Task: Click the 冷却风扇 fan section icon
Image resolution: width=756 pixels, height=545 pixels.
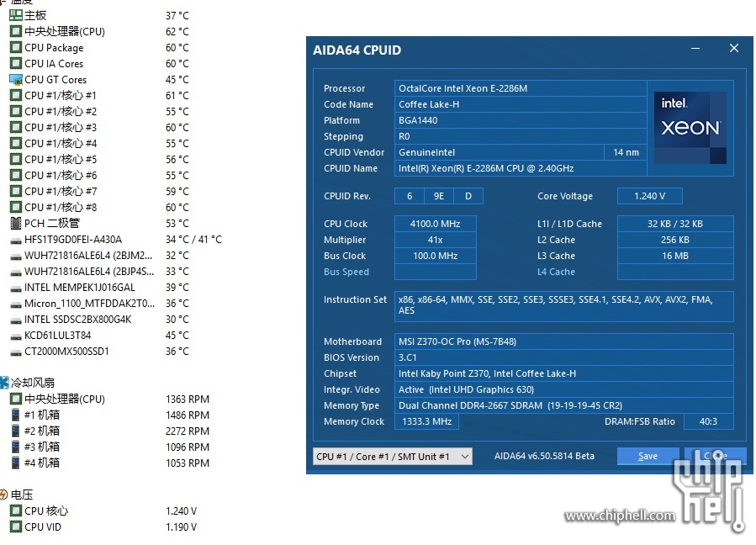Action: point(4,383)
